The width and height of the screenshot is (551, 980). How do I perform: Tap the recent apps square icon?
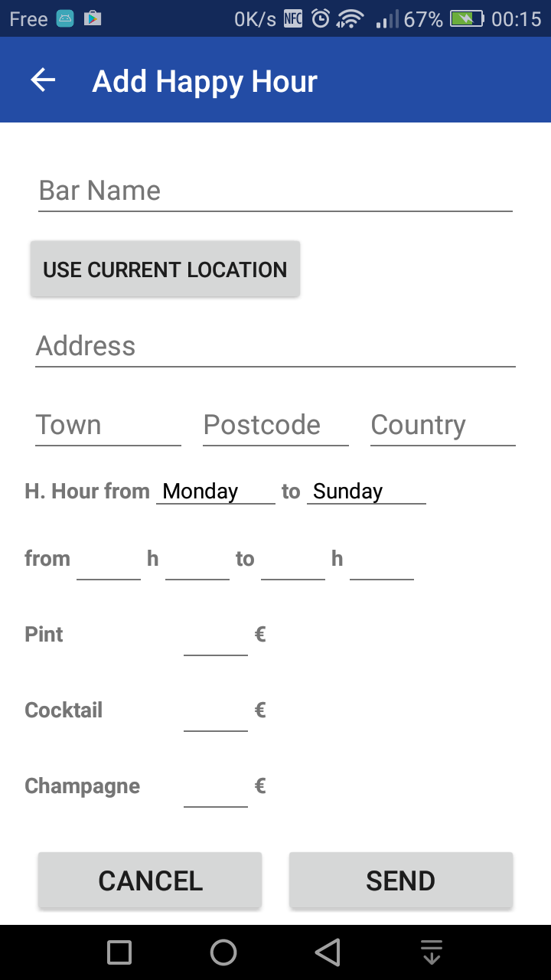point(119,952)
